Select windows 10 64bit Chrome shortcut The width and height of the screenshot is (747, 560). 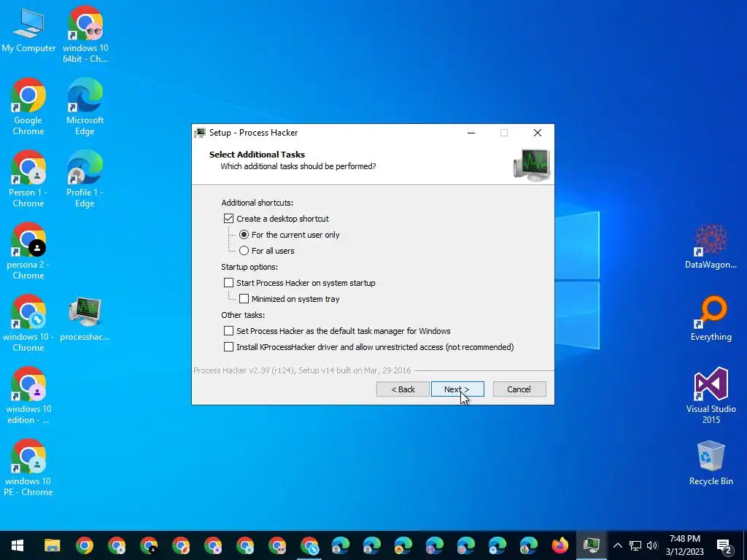click(x=85, y=35)
